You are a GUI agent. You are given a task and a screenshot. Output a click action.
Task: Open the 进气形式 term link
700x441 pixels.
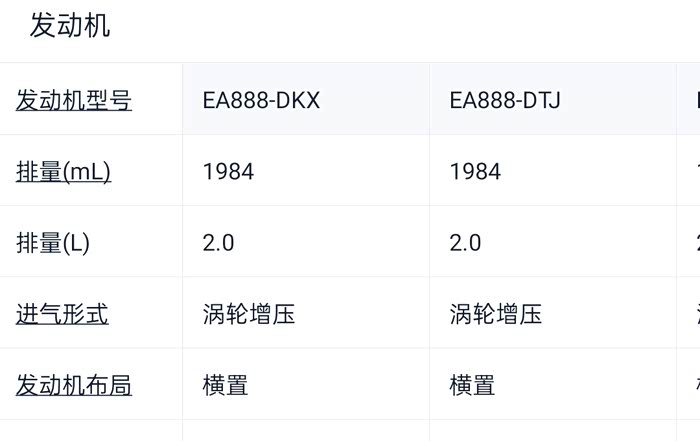pyautogui.click(x=62, y=314)
